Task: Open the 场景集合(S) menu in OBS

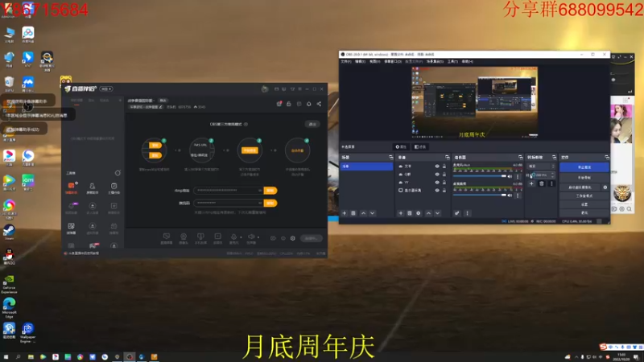Action: click(x=435, y=62)
